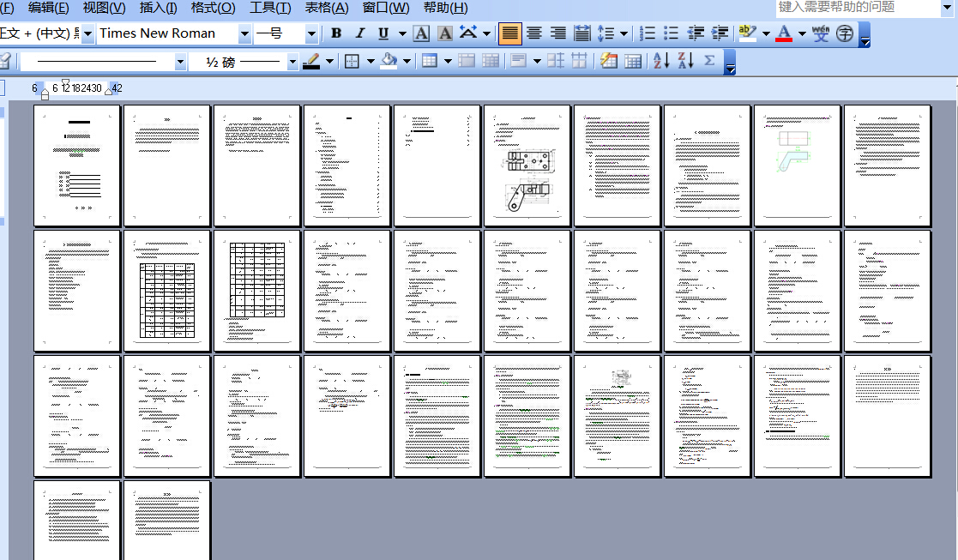Screen dimensions: 958x560
Task: Open font size 一号 dropdown
Action: click(x=311, y=33)
